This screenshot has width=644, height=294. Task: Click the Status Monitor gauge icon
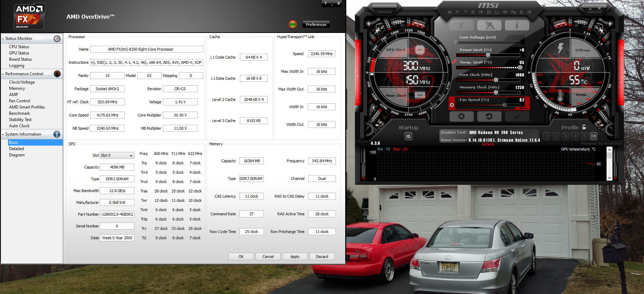pos(57,38)
